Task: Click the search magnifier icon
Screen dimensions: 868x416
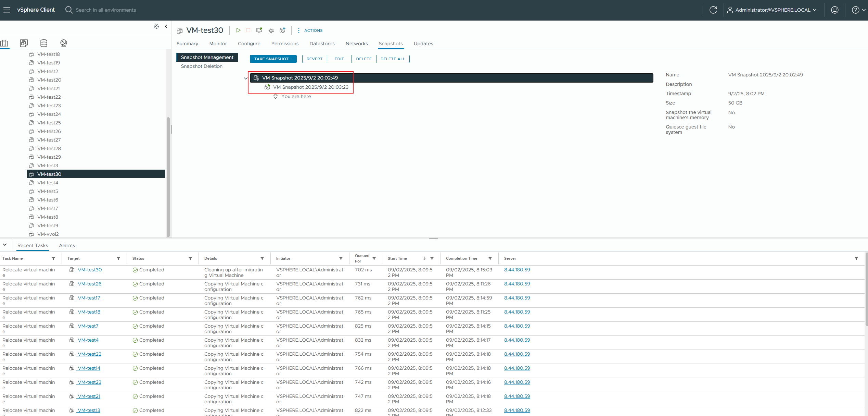Action: [x=69, y=10]
